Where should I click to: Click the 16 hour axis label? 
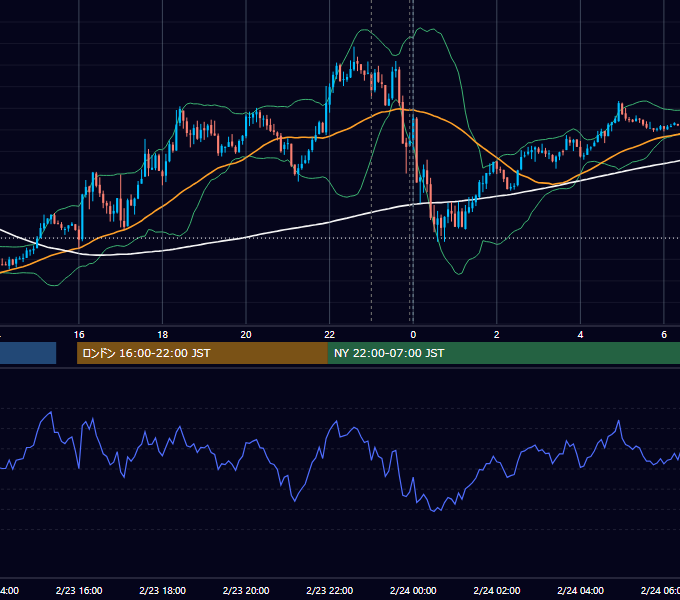coord(79,335)
